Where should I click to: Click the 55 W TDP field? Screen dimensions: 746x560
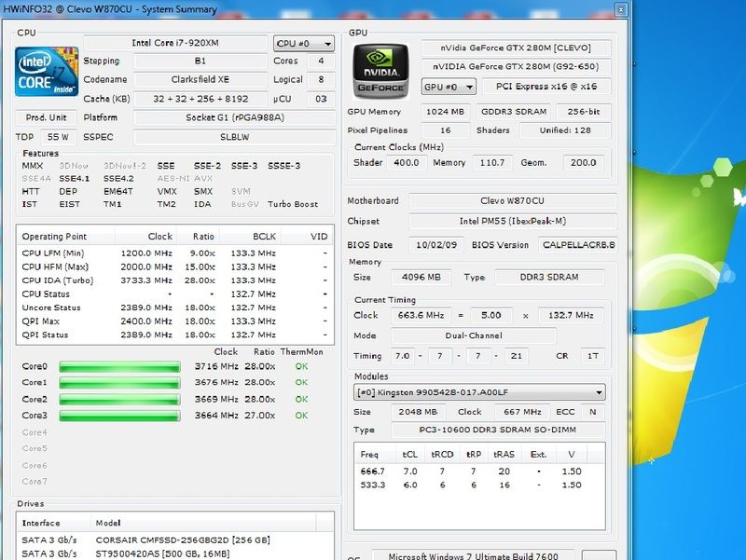pos(58,137)
